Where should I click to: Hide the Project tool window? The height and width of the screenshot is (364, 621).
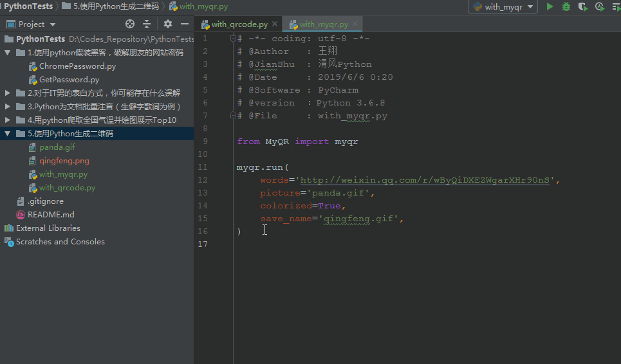pyautogui.click(x=185, y=24)
